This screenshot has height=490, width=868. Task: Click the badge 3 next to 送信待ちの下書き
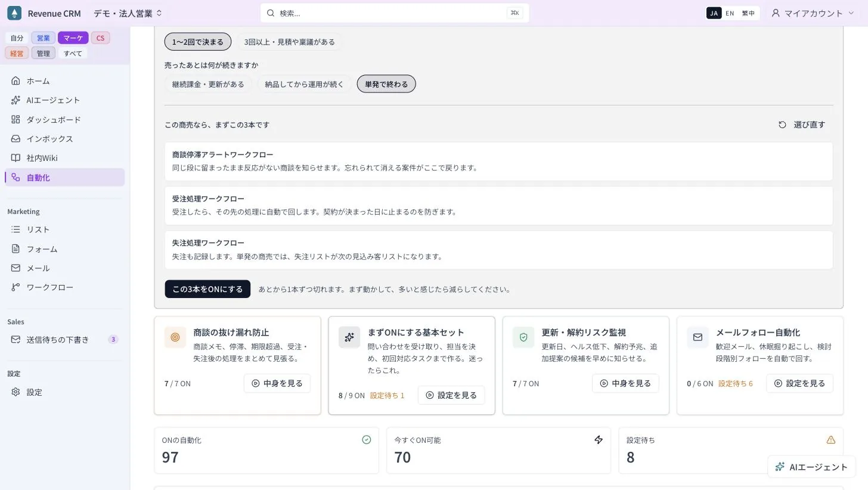(x=113, y=339)
